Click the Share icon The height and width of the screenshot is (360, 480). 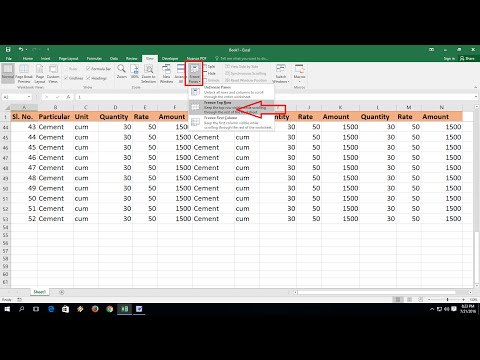467,58
